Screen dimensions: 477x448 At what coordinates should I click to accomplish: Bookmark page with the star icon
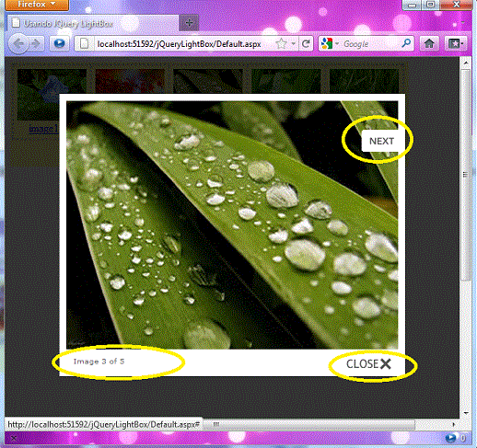pos(281,44)
